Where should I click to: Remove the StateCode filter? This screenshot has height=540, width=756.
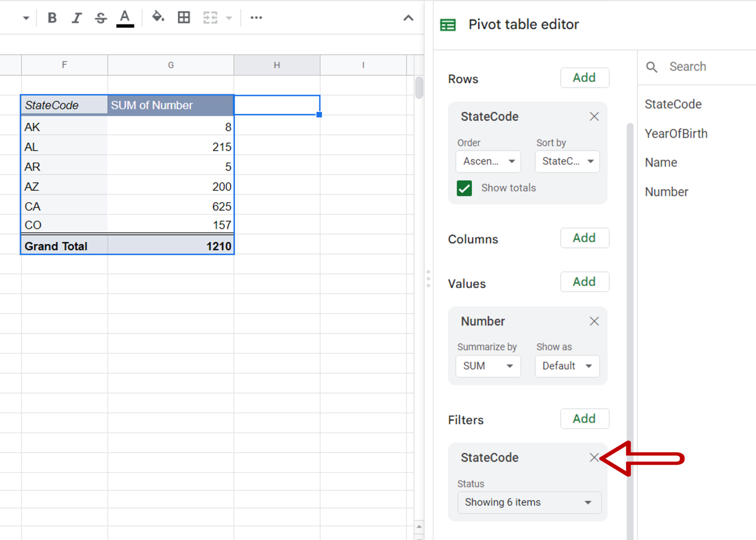pos(594,457)
